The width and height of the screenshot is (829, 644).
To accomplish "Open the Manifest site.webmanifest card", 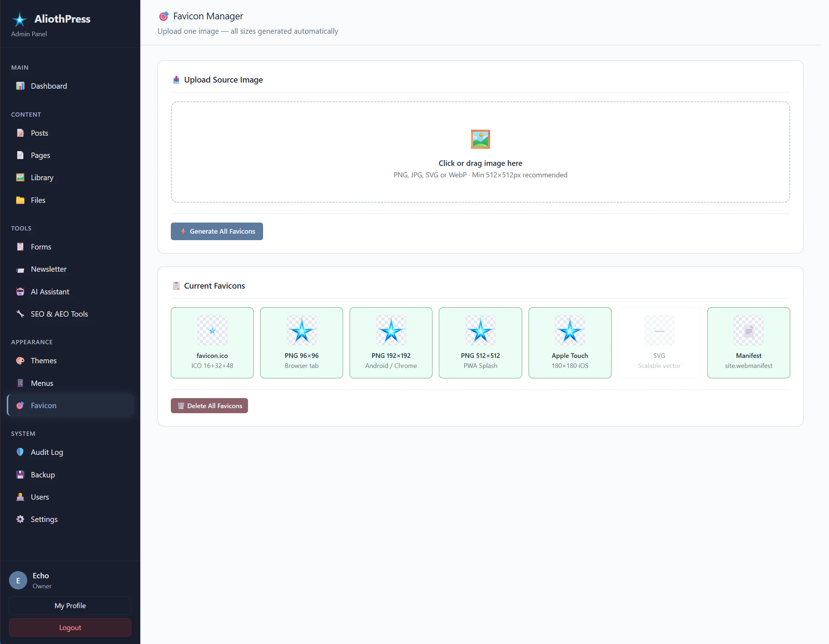I will click(x=748, y=342).
